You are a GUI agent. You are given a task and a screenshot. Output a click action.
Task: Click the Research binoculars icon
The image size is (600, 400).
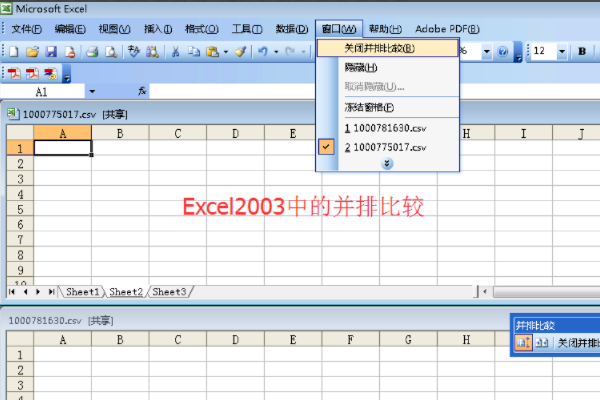click(x=152, y=51)
